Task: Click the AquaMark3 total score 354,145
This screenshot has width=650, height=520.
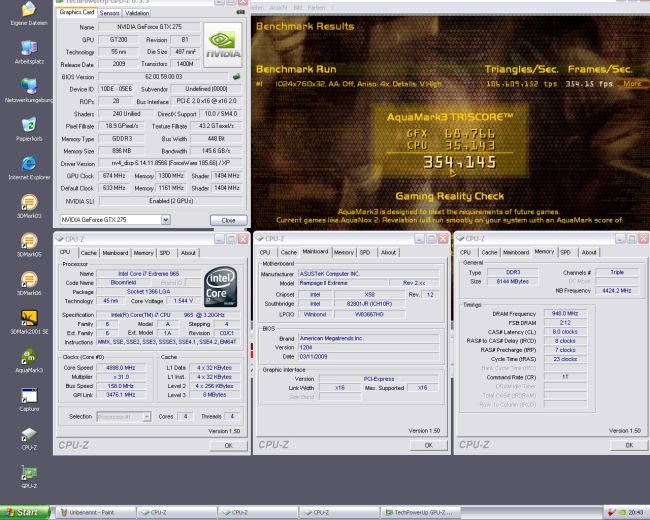Action: pos(459,162)
